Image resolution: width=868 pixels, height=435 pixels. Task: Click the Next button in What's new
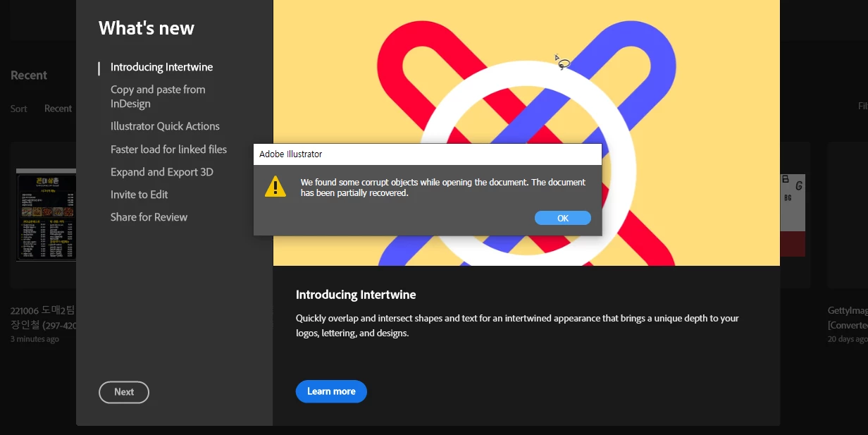tap(124, 392)
